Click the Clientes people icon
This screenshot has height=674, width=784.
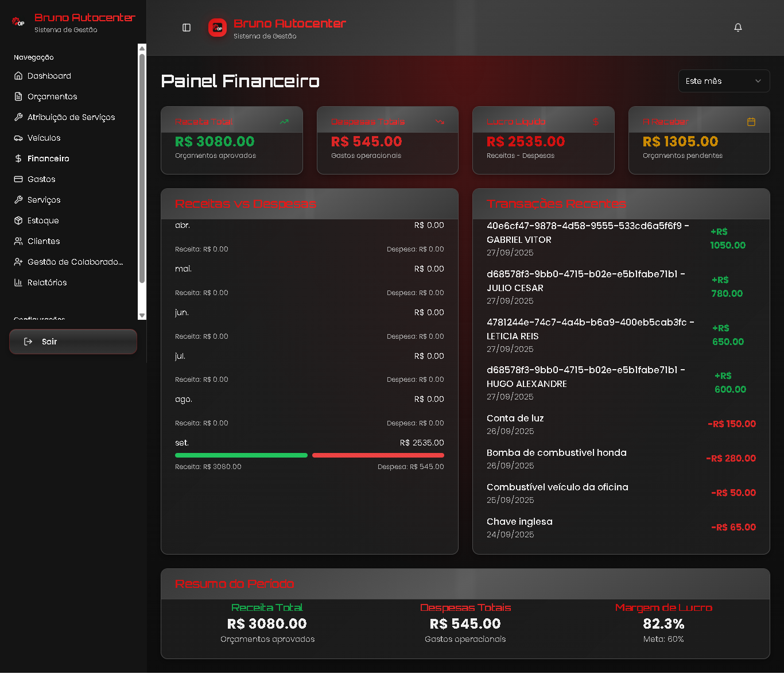coord(18,241)
